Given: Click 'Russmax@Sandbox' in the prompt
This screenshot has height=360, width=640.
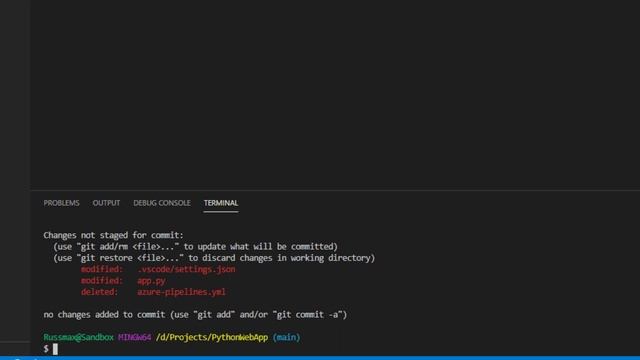Looking at the screenshot, I should pyautogui.click(x=78, y=338).
